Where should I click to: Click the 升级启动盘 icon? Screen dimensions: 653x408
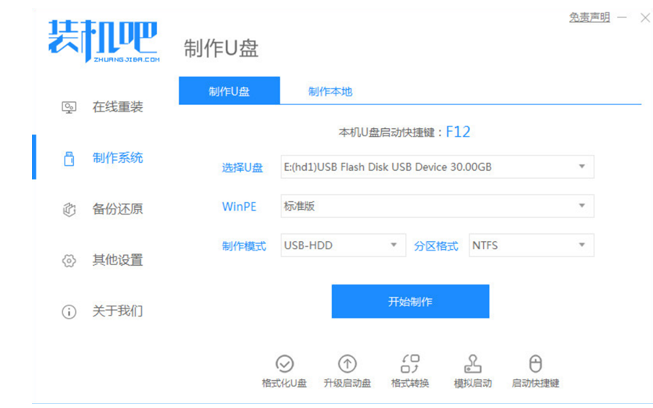347,363
